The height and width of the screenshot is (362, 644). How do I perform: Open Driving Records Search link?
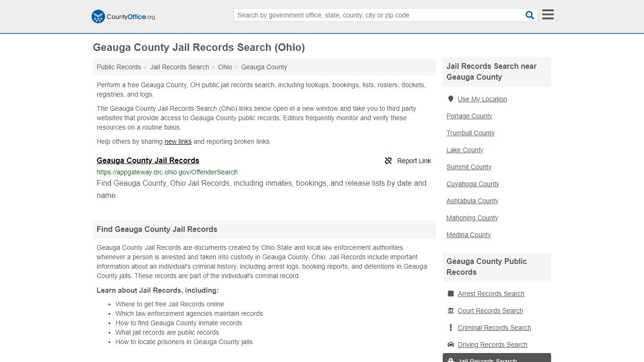(492, 345)
